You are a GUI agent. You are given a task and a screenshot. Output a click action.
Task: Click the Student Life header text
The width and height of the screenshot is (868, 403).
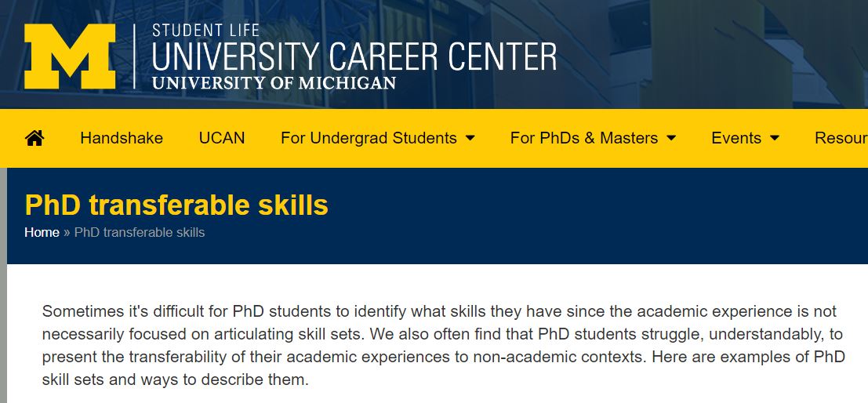point(205,31)
